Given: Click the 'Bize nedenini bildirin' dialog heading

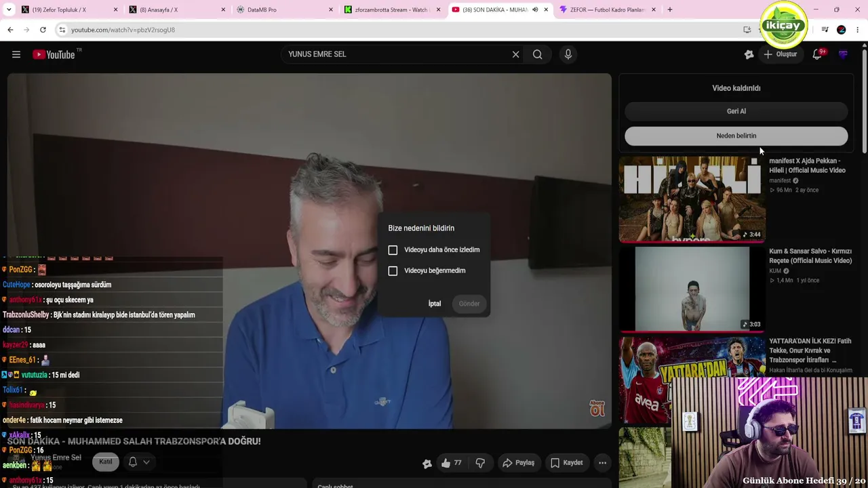Looking at the screenshot, I should (421, 228).
